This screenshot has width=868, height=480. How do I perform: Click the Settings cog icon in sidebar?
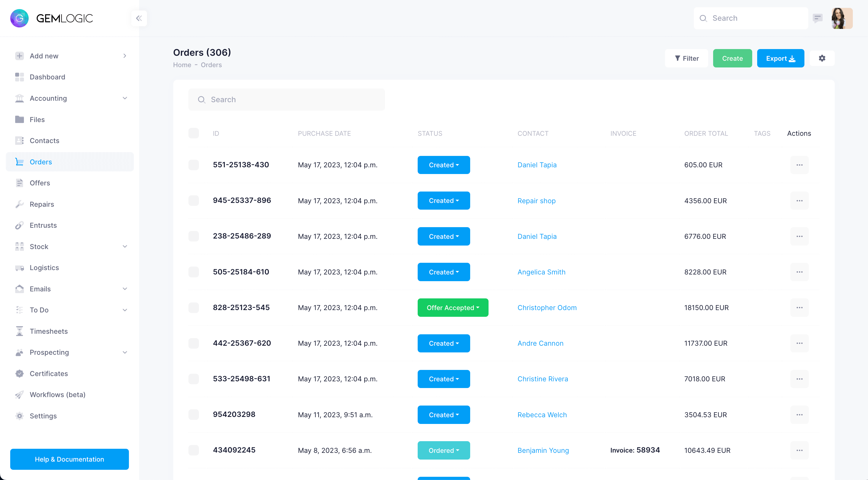20,416
